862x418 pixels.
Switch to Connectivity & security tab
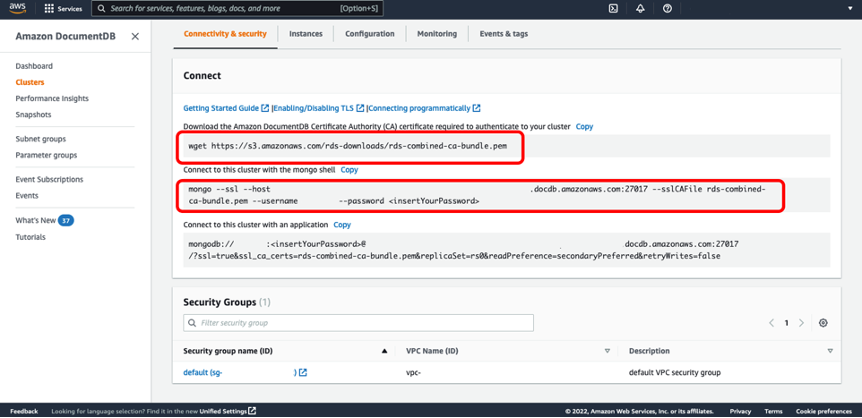[225, 34]
